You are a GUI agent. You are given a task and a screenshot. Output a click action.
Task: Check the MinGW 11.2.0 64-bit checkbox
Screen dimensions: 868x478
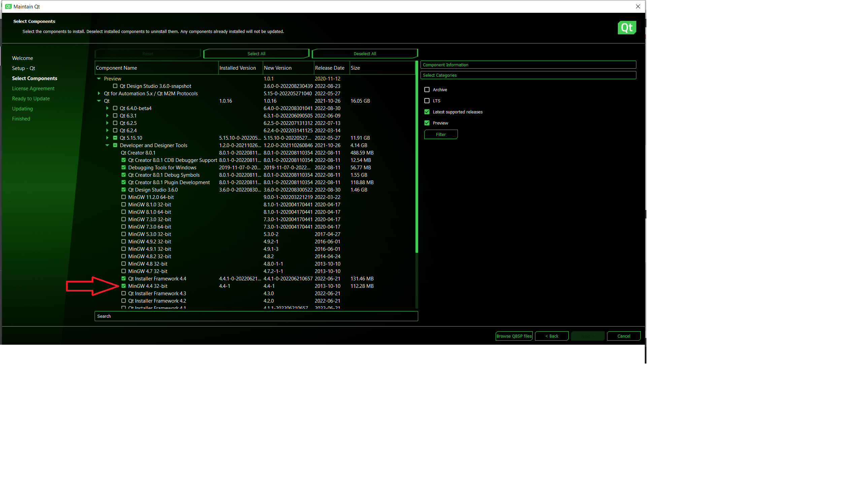(124, 197)
